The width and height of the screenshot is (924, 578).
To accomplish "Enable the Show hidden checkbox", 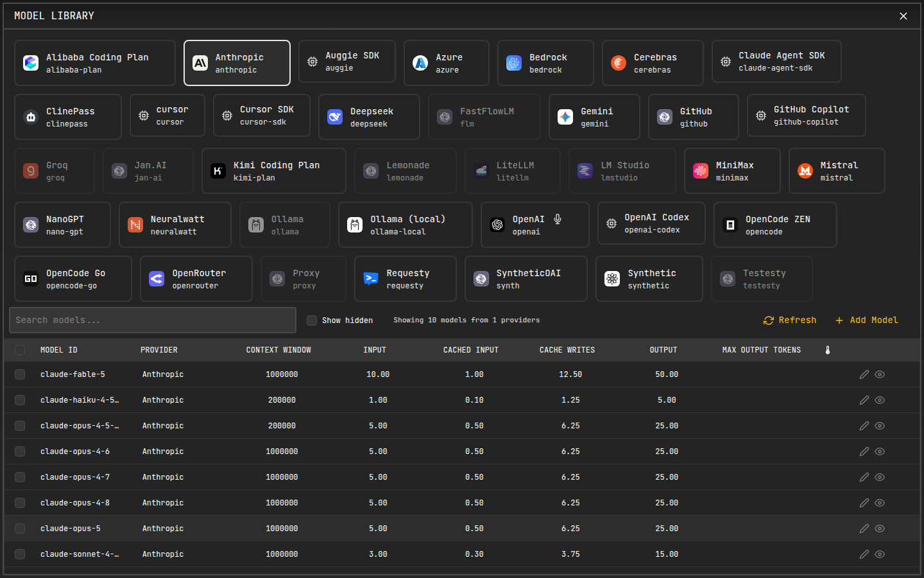I will (x=312, y=320).
